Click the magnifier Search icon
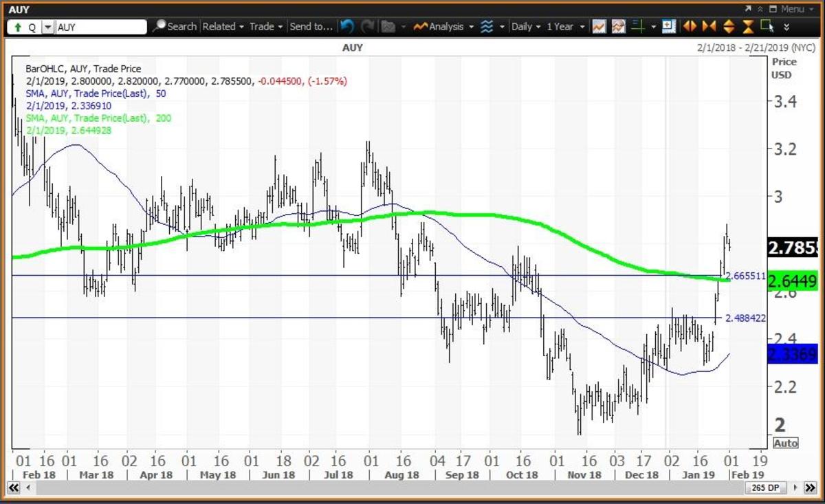The height and width of the screenshot is (504, 825). (159, 26)
